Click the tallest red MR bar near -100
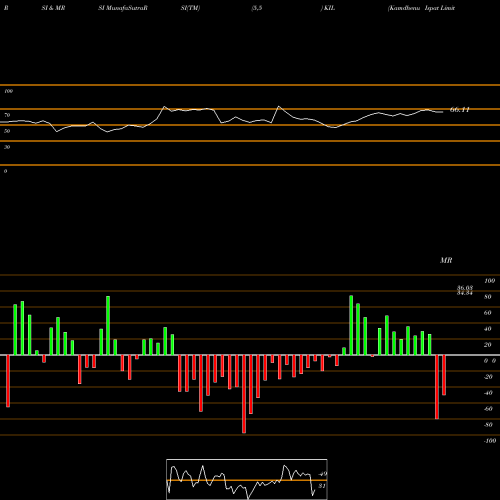This screenshot has width=500, height=500. 244,394
